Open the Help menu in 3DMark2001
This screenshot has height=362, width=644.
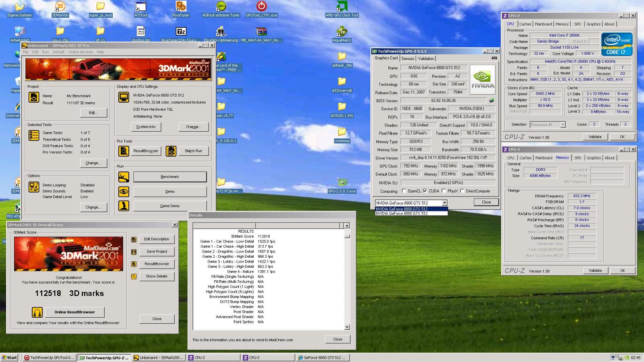(x=101, y=52)
